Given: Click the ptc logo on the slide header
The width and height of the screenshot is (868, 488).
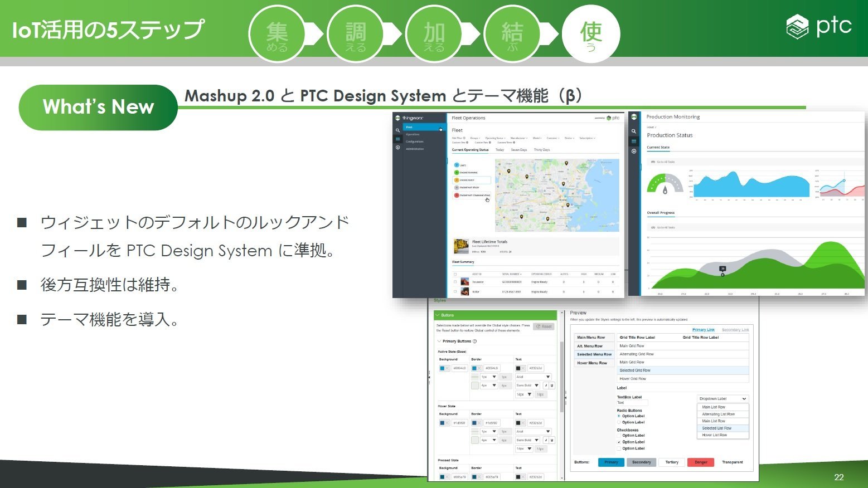Looking at the screenshot, I should tap(819, 27).
